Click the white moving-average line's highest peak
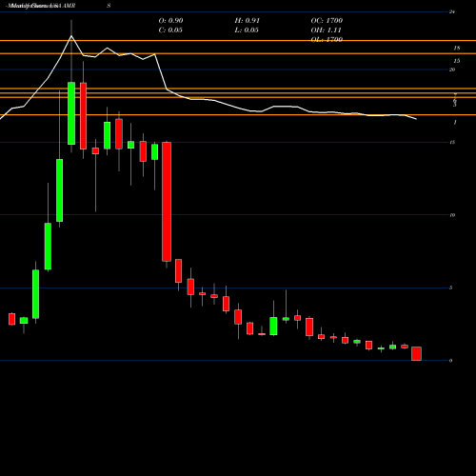This screenshot has width=476, height=476. (x=71, y=36)
